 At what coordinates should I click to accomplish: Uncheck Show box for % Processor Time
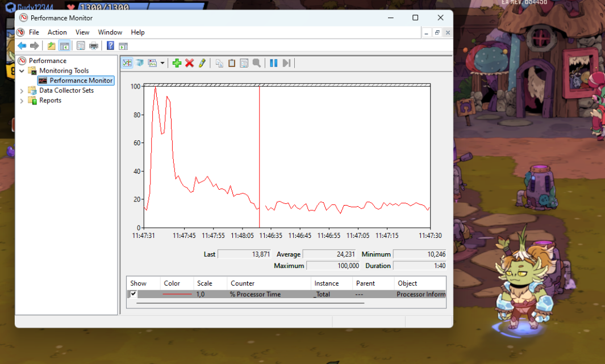pyautogui.click(x=133, y=294)
